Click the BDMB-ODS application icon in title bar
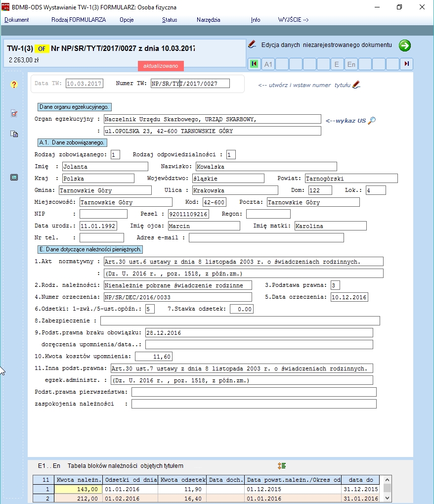Screen dimensions: 434x504 [x=5, y=7]
